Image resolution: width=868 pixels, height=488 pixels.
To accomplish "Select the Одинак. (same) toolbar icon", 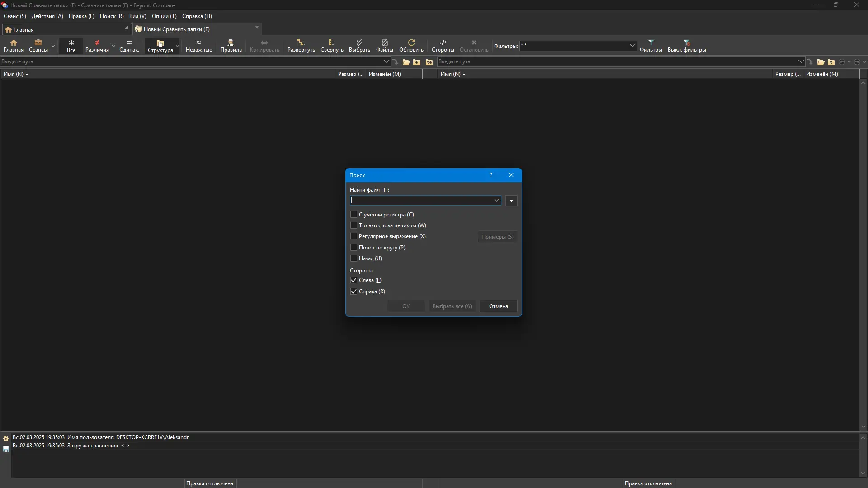I will point(129,46).
